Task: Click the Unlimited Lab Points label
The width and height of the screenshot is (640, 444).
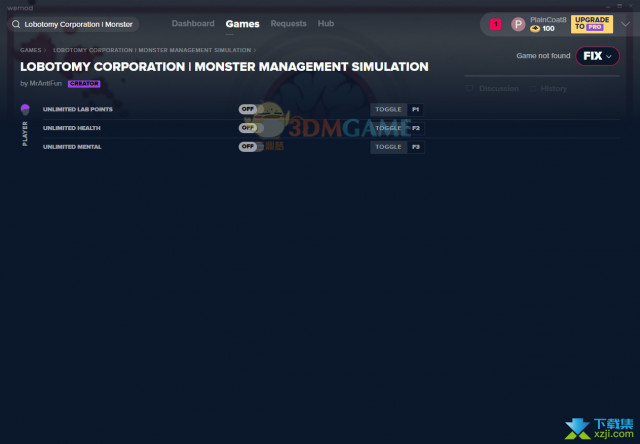Action: click(x=78, y=109)
